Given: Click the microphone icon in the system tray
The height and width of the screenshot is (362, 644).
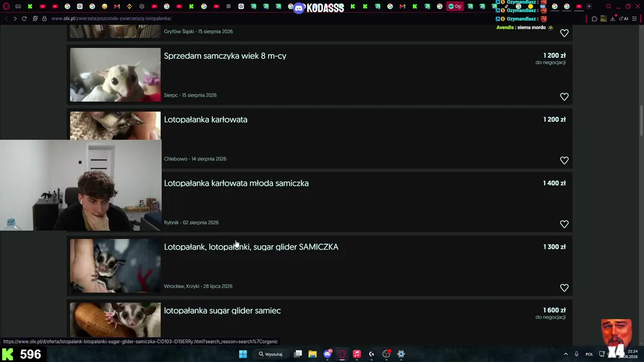Looking at the screenshot, I should pyautogui.click(x=577, y=354).
